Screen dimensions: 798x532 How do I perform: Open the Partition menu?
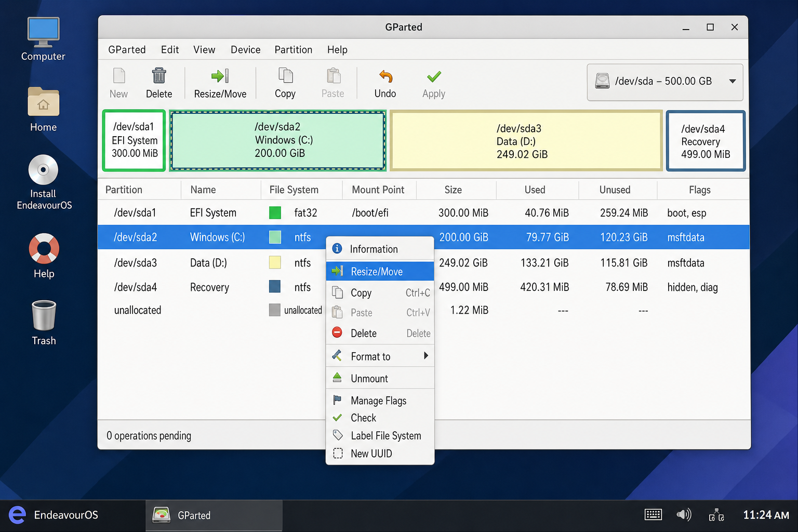[294, 49]
